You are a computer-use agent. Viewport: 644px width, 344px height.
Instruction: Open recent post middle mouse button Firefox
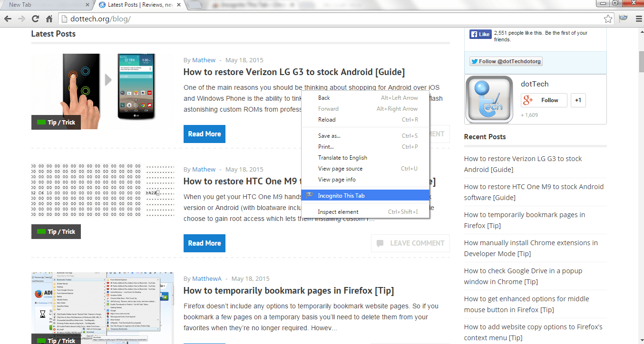point(527,304)
